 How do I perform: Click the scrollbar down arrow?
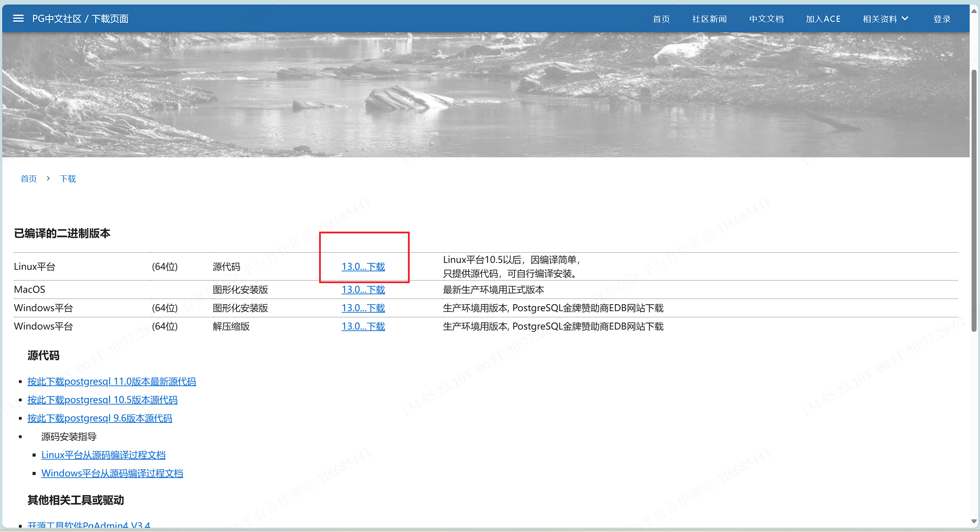click(x=974, y=521)
